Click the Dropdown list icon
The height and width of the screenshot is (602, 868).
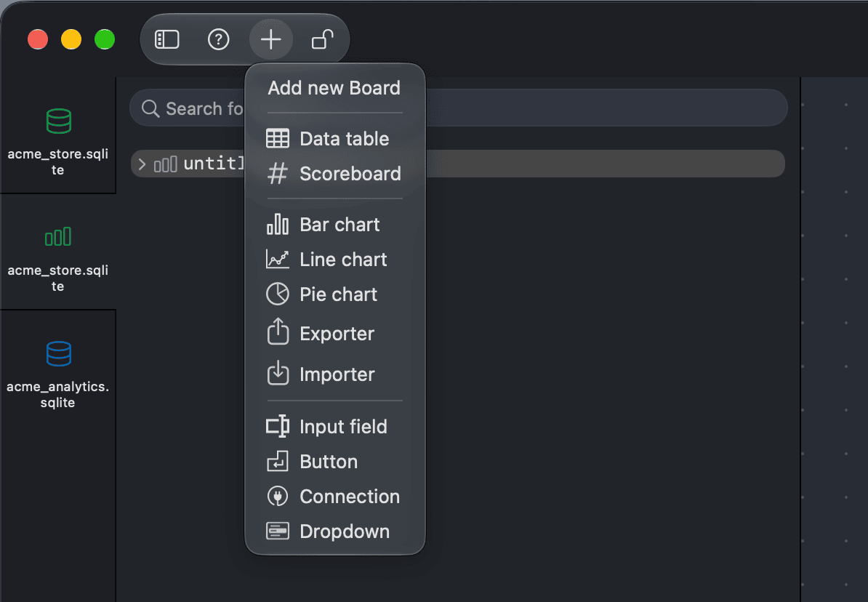click(x=278, y=531)
